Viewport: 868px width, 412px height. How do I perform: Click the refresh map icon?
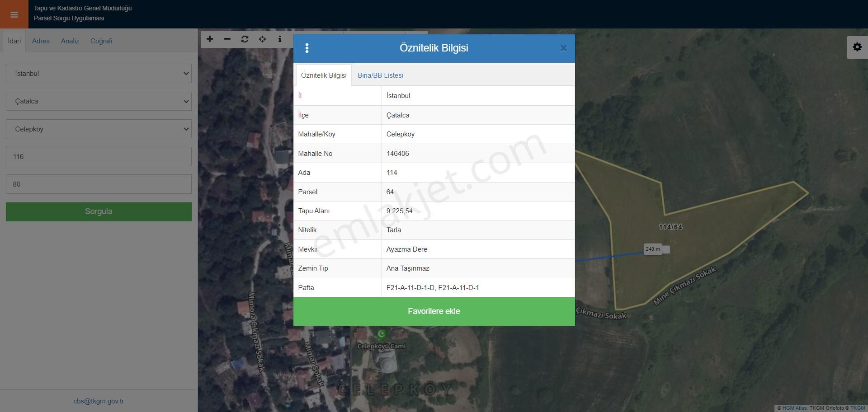(245, 39)
